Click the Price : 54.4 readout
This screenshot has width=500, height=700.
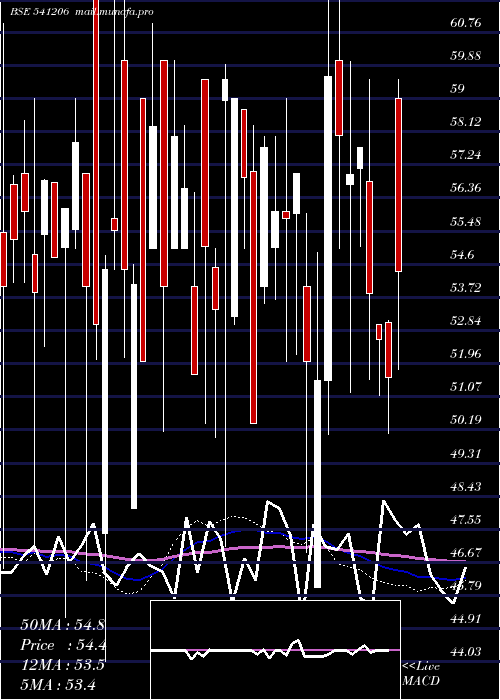point(62,646)
